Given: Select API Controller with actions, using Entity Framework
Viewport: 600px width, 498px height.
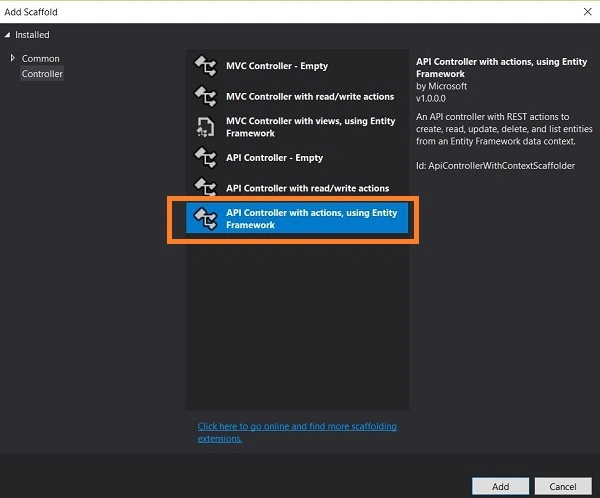Looking at the screenshot, I should click(297, 218).
